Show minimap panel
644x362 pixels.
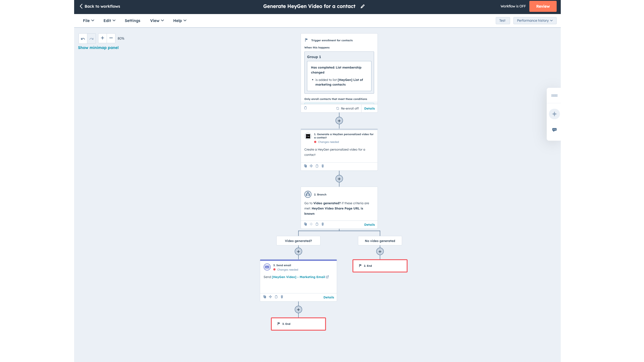(x=98, y=48)
